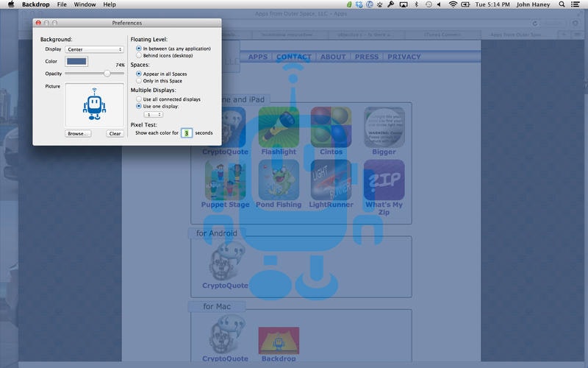The image size is (588, 368).
Task: Open the Help menu
Action: pyautogui.click(x=110, y=4)
